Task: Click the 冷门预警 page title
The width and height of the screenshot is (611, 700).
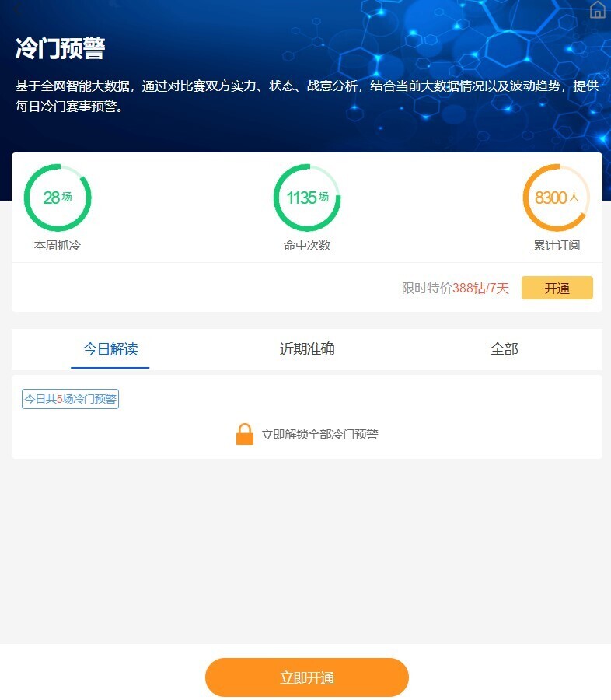Action: (x=61, y=49)
